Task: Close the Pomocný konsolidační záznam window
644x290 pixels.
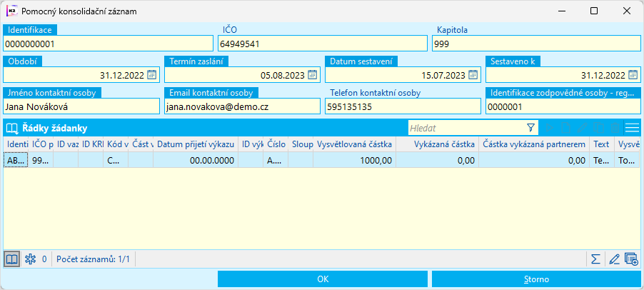Action: pyautogui.click(x=627, y=11)
